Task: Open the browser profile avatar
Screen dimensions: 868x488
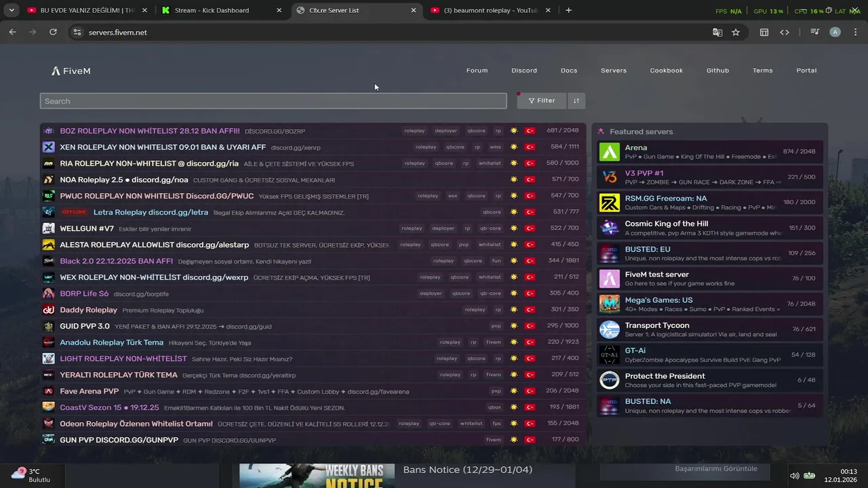Action: pos(835,32)
